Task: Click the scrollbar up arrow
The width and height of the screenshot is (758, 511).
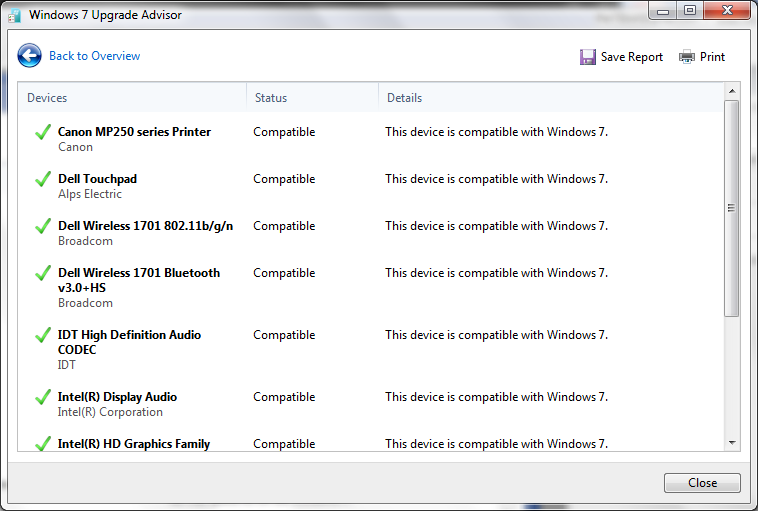Action: [x=732, y=91]
